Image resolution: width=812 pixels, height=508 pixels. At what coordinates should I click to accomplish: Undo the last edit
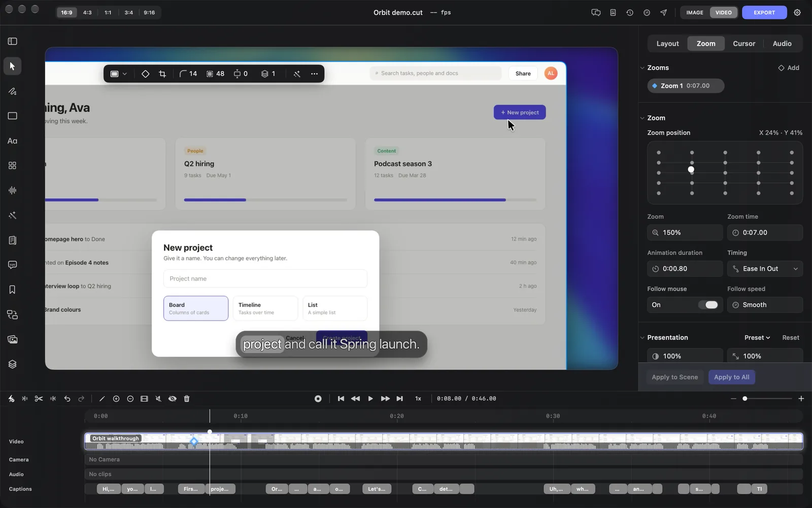click(67, 399)
